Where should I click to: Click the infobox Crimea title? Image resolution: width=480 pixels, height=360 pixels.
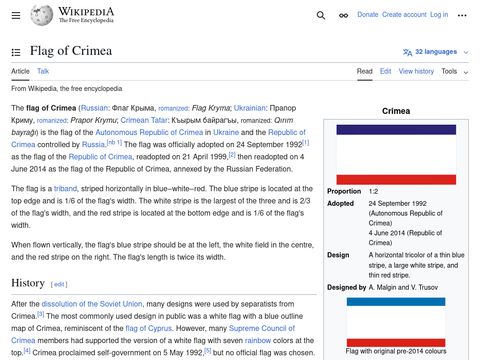[396, 111]
